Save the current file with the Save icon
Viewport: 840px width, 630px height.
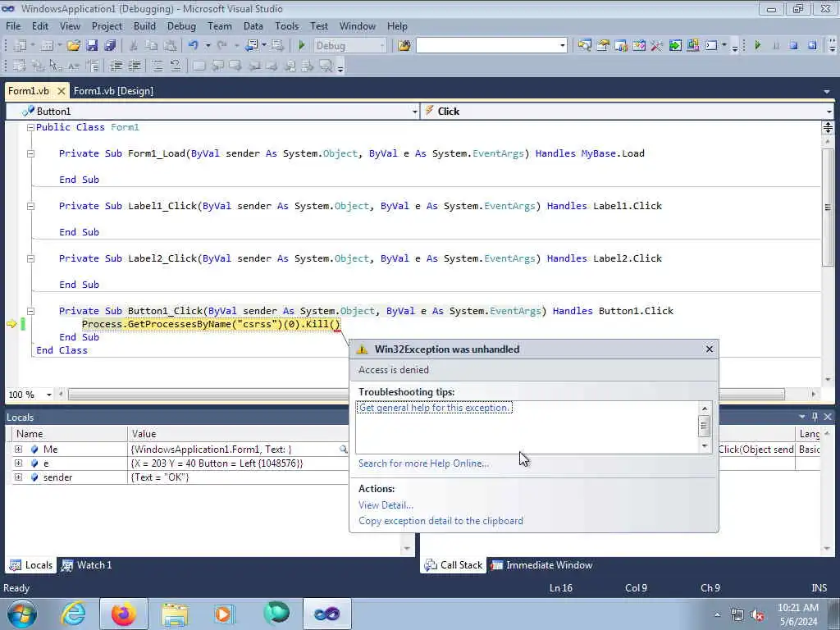coord(92,46)
